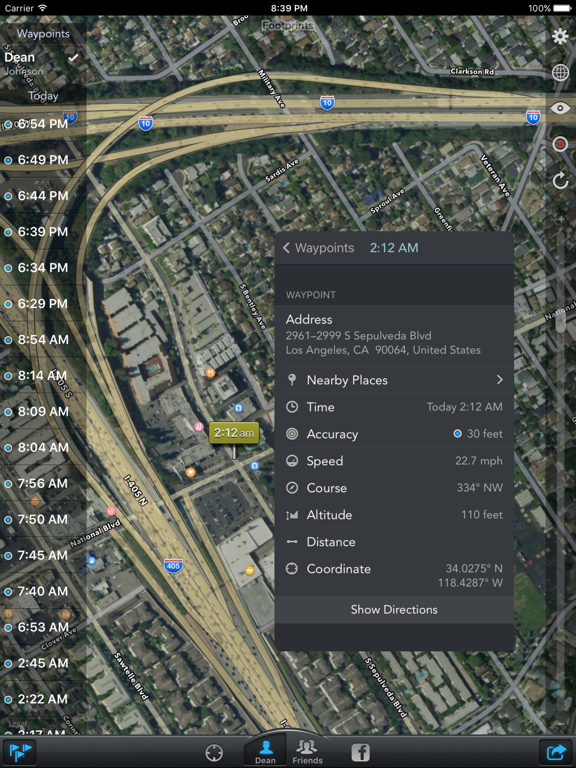Tap the orange restaurant POI on the map
Image resolution: width=576 pixels, height=768 pixels.
tap(210, 373)
